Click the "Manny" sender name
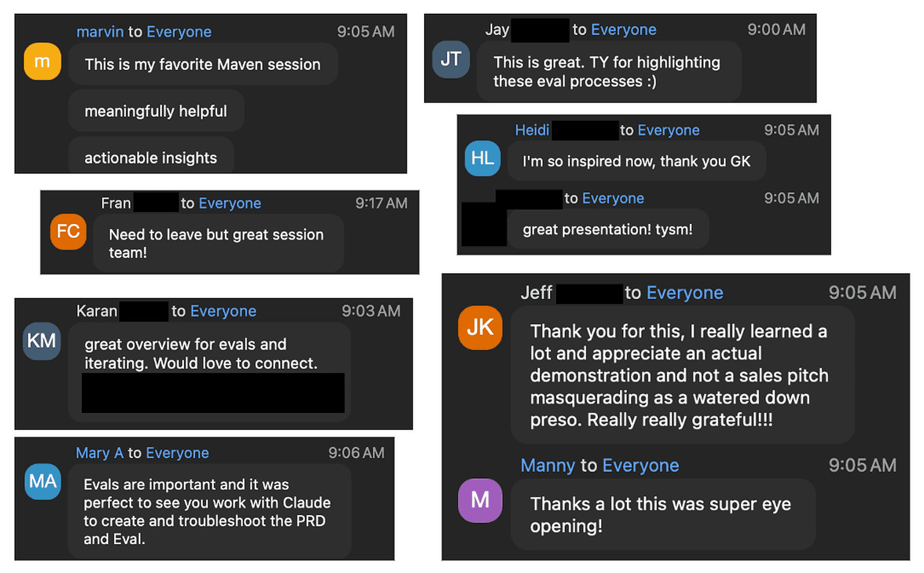The width and height of the screenshot is (924, 573). (x=547, y=466)
